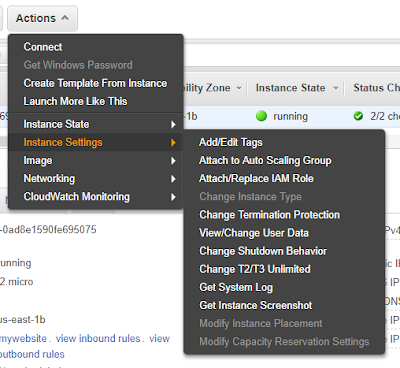
Task: Open the Availability Zone column dropdown arrow
Action: tap(239, 88)
